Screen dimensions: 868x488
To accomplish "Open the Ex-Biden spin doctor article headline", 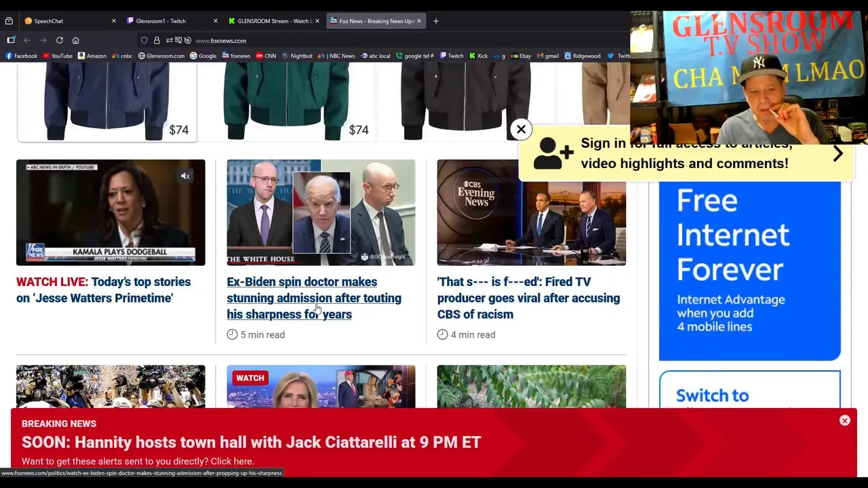I will [314, 298].
